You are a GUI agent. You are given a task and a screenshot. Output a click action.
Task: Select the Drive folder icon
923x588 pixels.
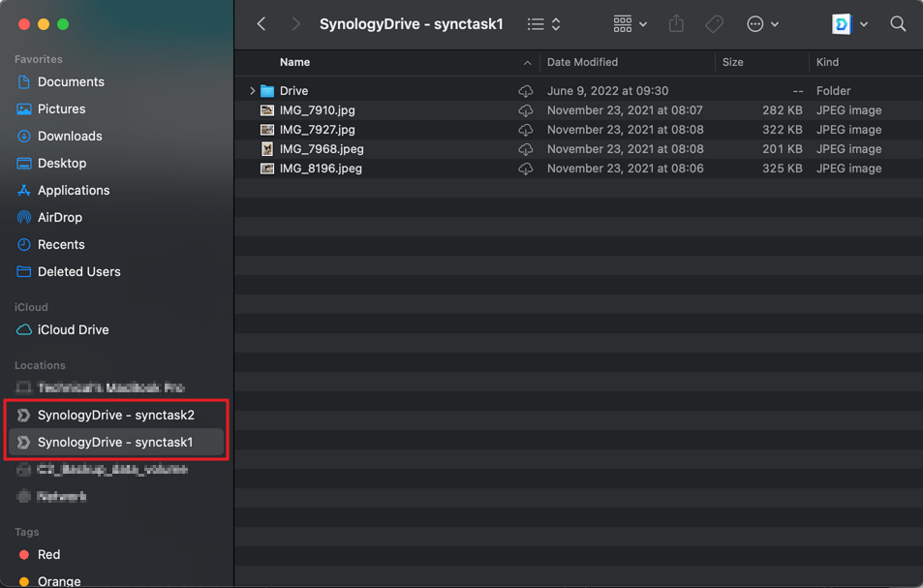267,91
